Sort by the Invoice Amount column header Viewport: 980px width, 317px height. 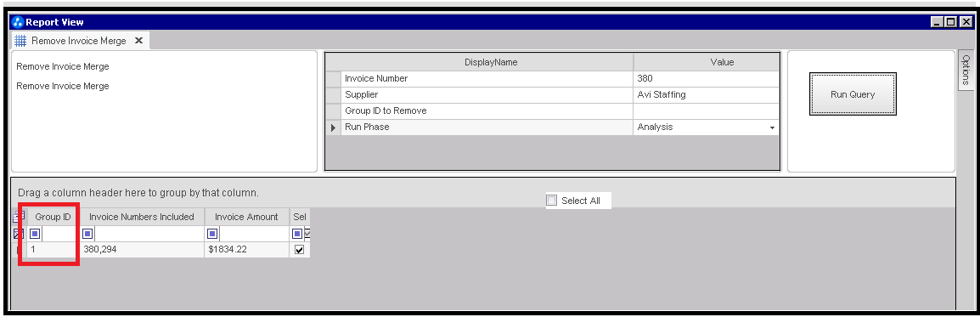point(246,217)
